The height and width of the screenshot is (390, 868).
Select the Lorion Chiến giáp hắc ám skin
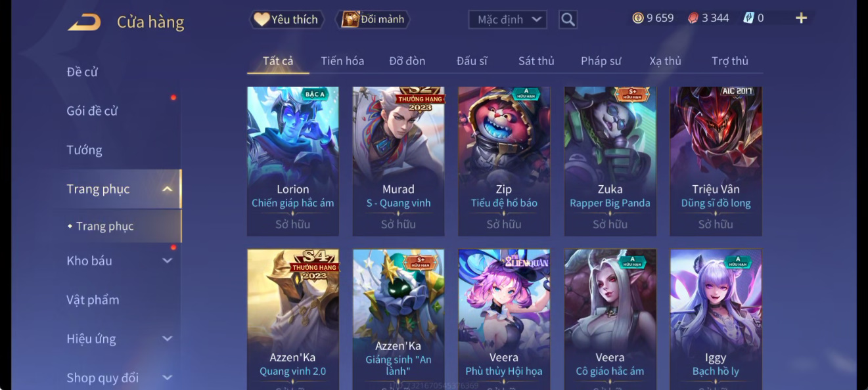293,162
